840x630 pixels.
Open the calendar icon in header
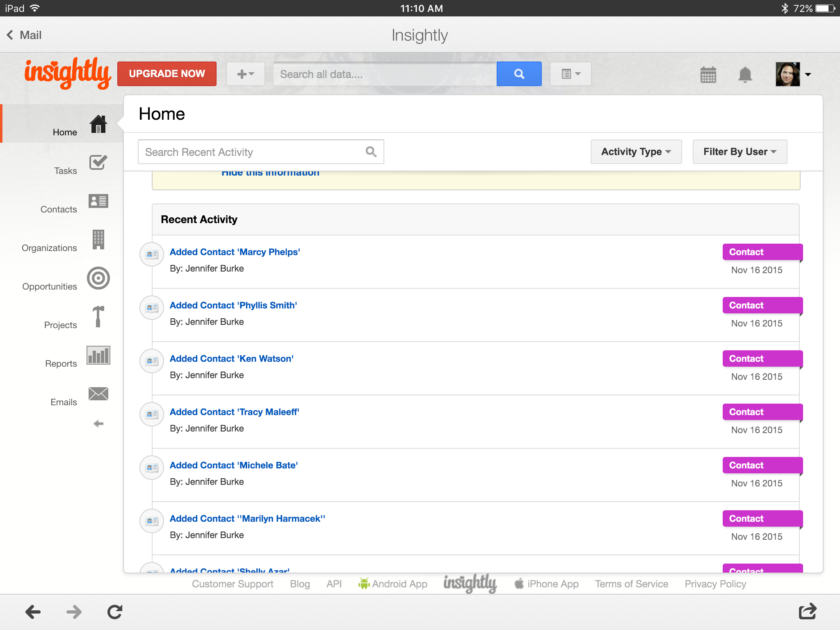[x=708, y=75]
